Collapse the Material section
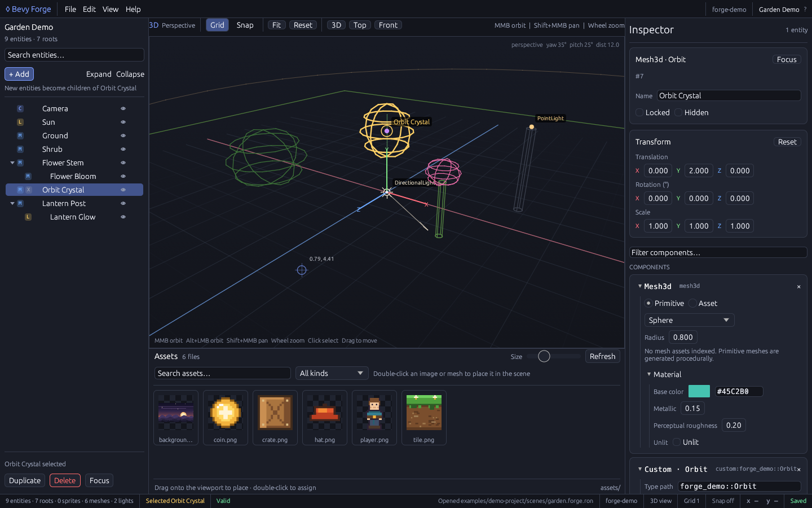 (649, 374)
